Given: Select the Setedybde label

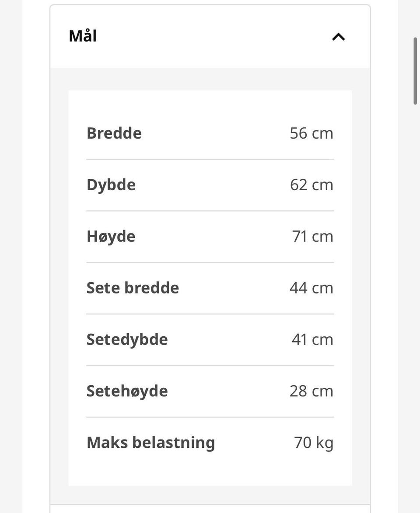Looking at the screenshot, I should pos(127,340).
